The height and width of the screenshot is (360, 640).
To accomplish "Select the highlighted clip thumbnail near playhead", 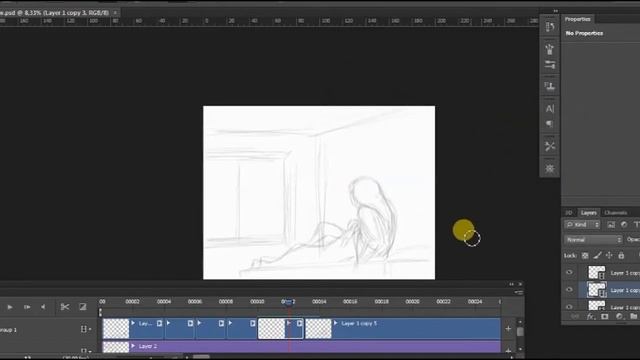I will coord(272,329).
